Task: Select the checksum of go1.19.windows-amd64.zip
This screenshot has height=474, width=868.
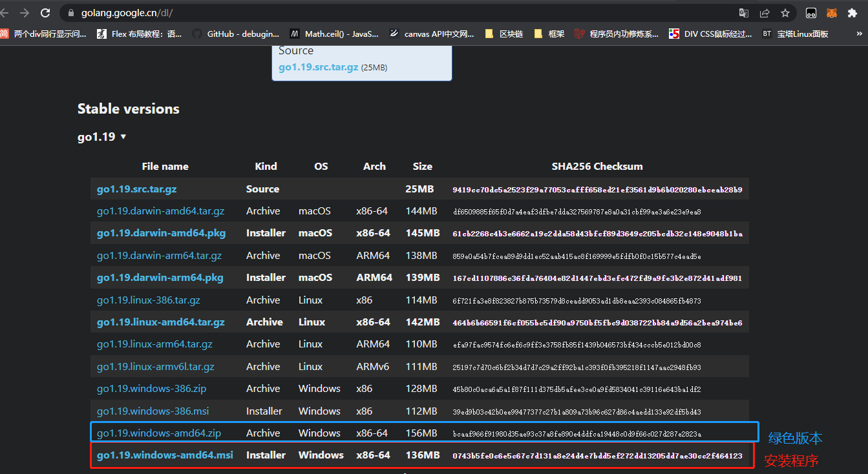Action: [x=577, y=434]
